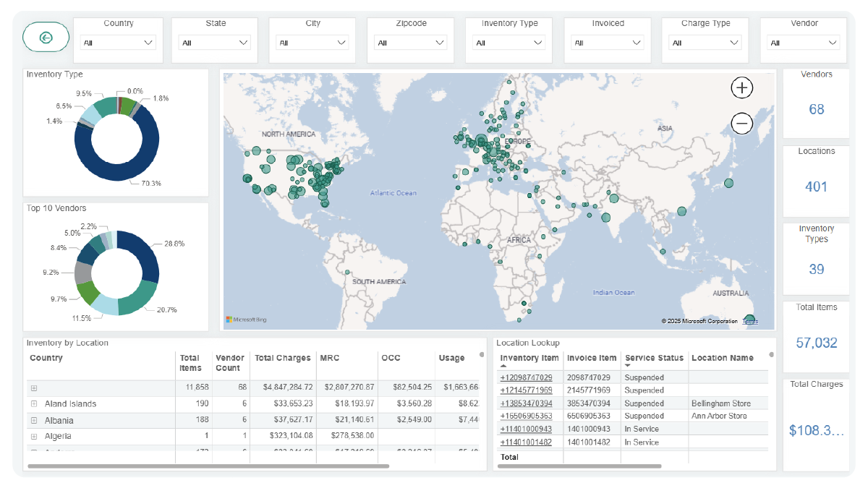Click the Total Charges value $108.3…
The height and width of the screenshot is (488, 868).
tap(817, 430)
